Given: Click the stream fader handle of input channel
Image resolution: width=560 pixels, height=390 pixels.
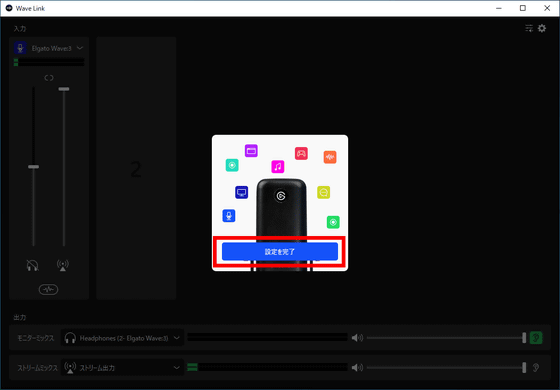Looking at the screenshot, I should click(64, 89).
